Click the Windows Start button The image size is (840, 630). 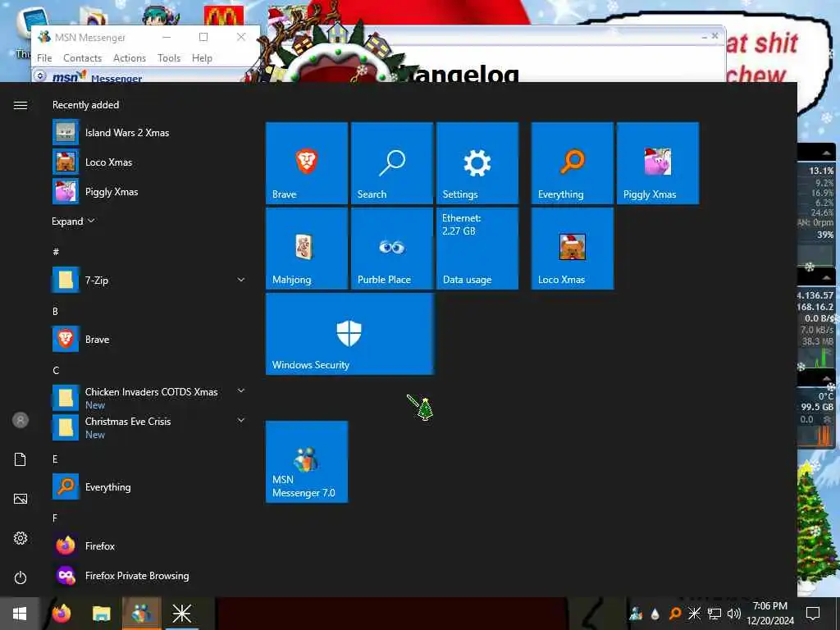pos(20,614)
